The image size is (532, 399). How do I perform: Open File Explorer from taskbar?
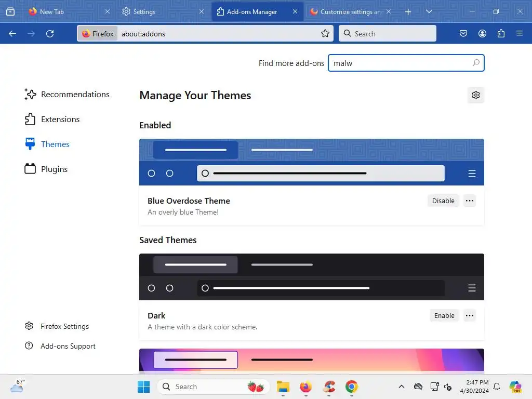283,387
